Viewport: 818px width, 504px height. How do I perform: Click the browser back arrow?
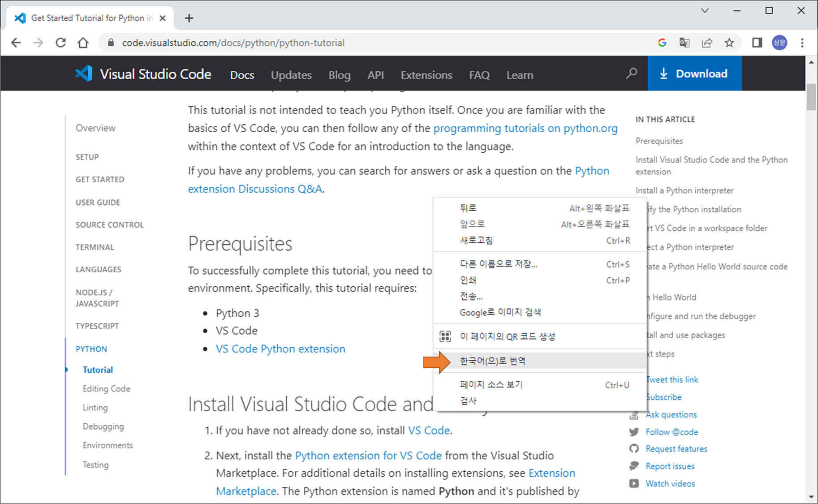click(16, 43)
